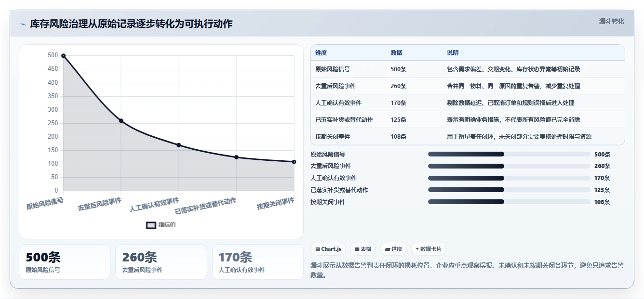Select the chart data point for 按期关闭事件
Screen dimensions: 644x299
294,162
